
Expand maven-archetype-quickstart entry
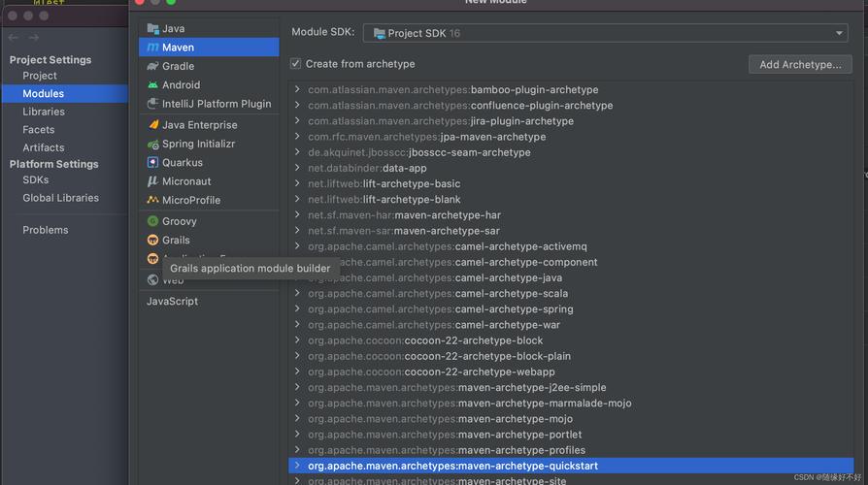(297, 465)
